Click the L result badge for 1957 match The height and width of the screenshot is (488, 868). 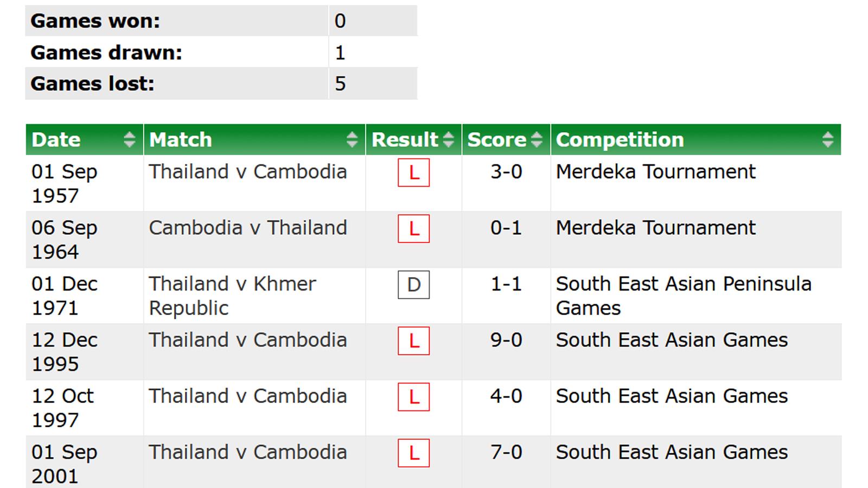pyautogui.click(x=413, y=172)
